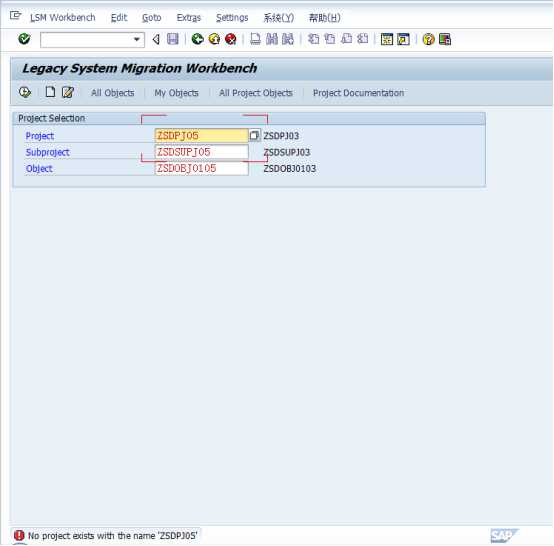
Task: Click the Object field containing ZSDOBJ0105
Action: (201, 168)
